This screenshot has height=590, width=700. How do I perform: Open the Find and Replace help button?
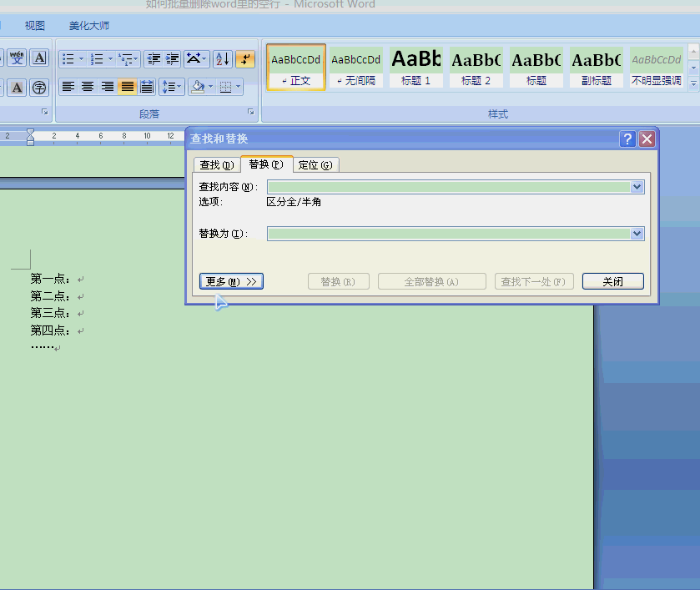628,139
